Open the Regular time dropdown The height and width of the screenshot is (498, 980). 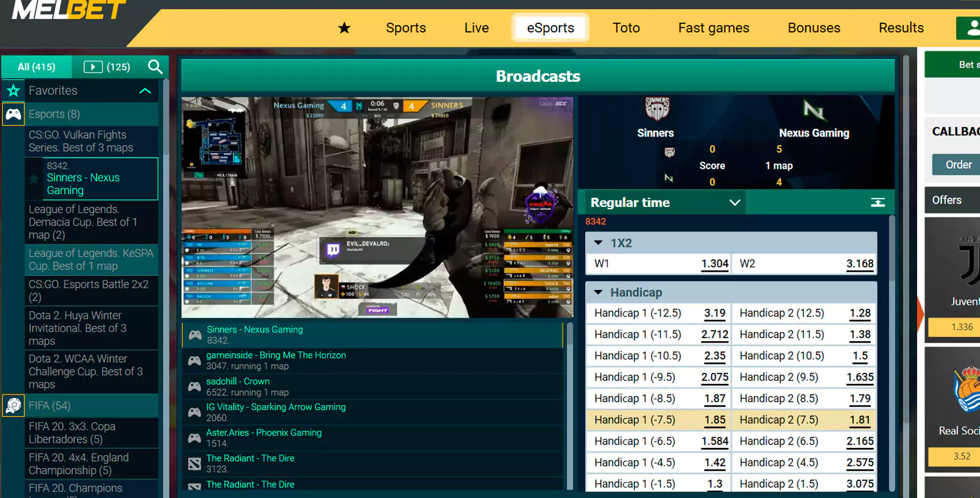tap(666, 202)
